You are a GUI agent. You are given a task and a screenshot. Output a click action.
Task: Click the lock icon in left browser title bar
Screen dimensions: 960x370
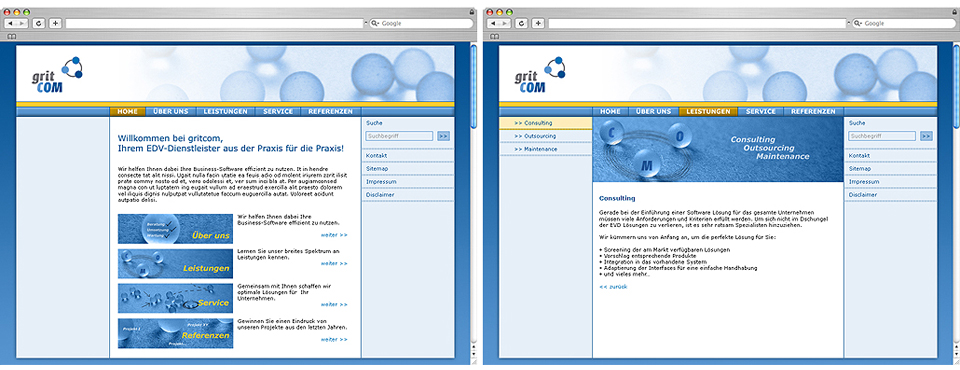[x=471, y=12]
